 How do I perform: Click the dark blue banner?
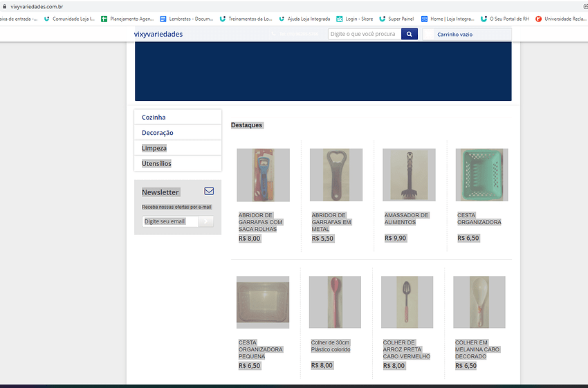tap(323, 71)
